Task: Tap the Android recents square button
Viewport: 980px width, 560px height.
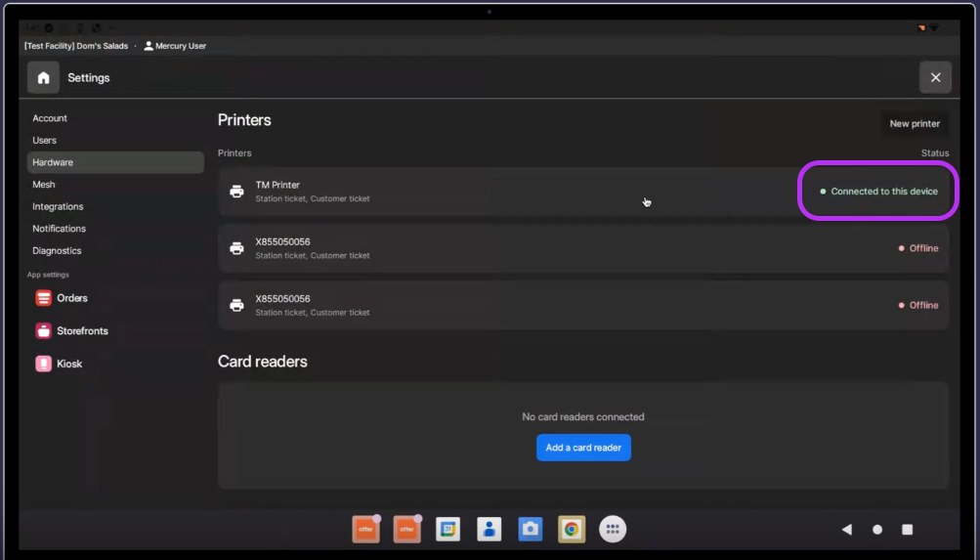Action: click(907, 530)
